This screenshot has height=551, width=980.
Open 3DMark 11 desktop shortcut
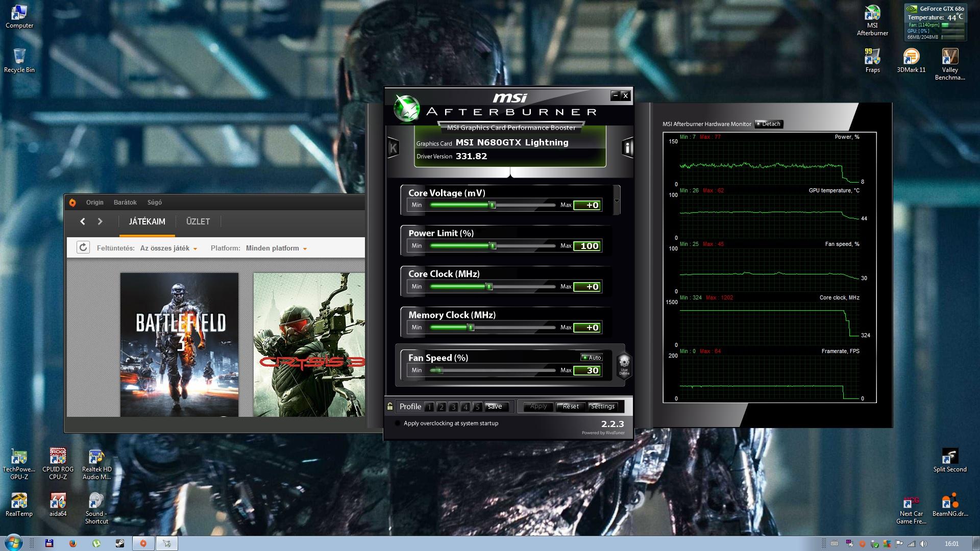[911, 61]
